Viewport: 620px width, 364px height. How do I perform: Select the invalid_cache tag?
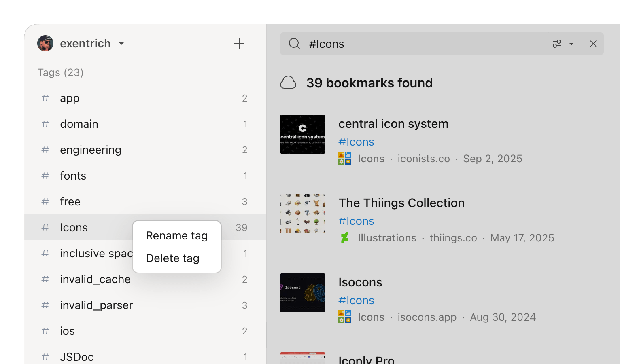click(x=145, y=279)
